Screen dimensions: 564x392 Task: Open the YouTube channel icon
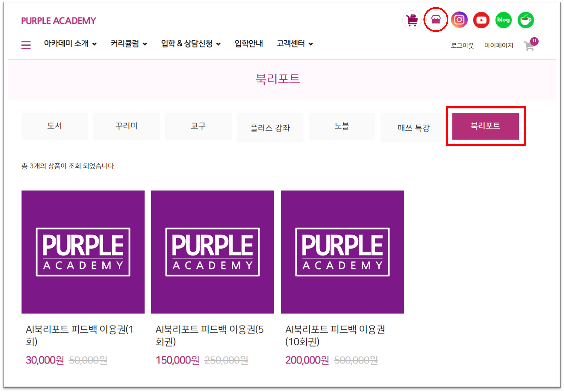[481, 20]
